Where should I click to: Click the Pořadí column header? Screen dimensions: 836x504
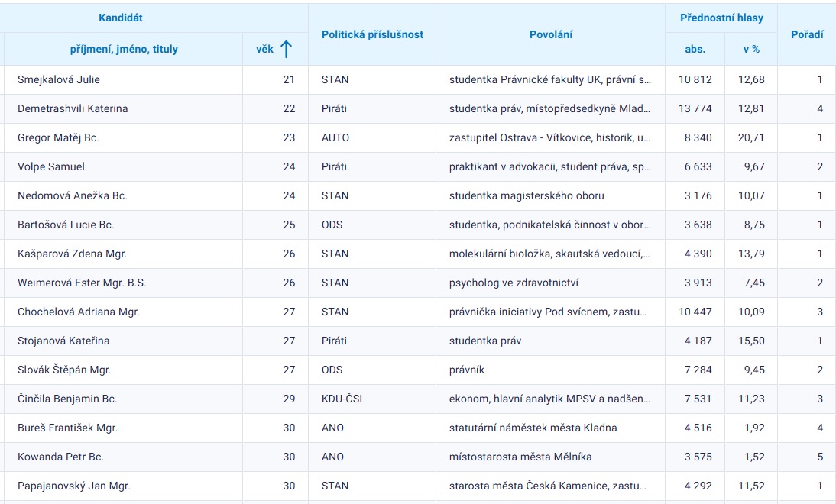tap(806, 34)
